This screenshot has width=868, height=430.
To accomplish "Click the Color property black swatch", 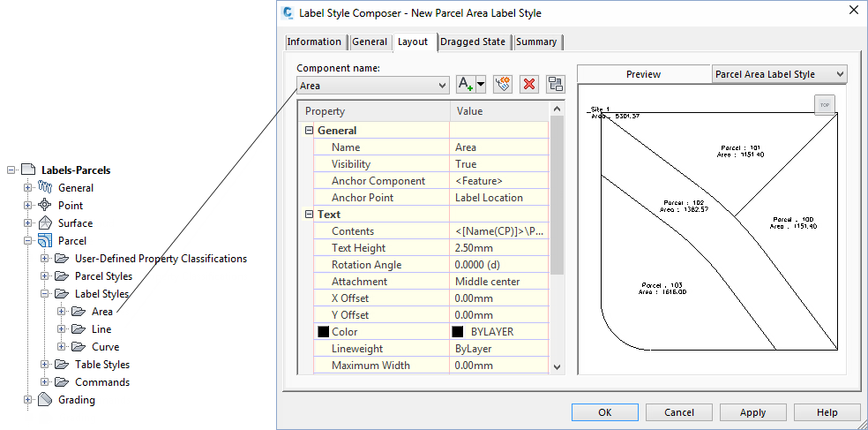I will (x=323, y=332).
